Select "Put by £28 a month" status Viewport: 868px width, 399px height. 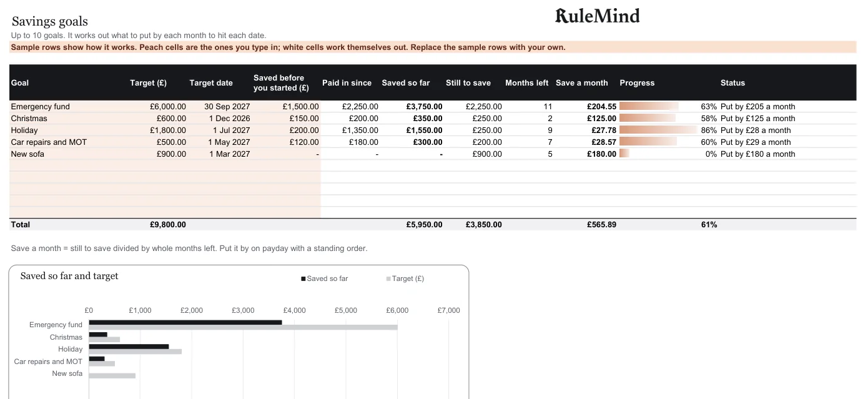(756, 131)
